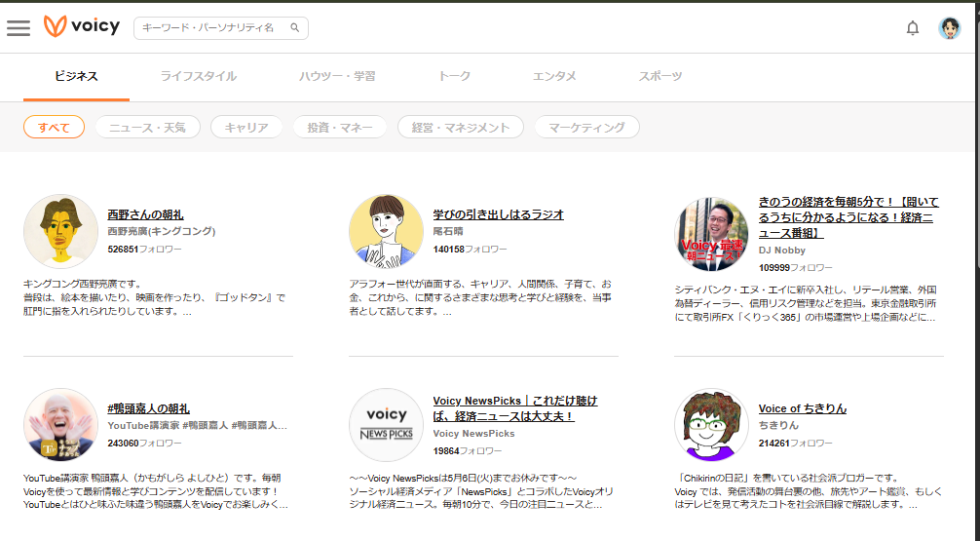The height and width of the screenshot is (541, 980).
Task: Open the スポーツ tab
Action: click(660, 76)
